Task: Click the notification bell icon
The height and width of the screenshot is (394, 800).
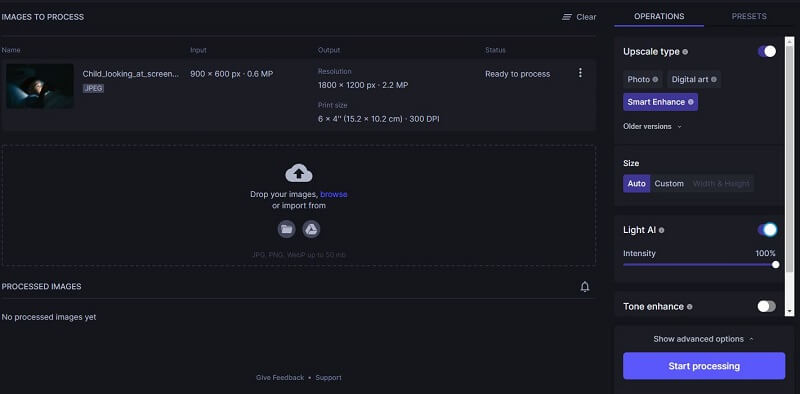Action: [585, 287]
